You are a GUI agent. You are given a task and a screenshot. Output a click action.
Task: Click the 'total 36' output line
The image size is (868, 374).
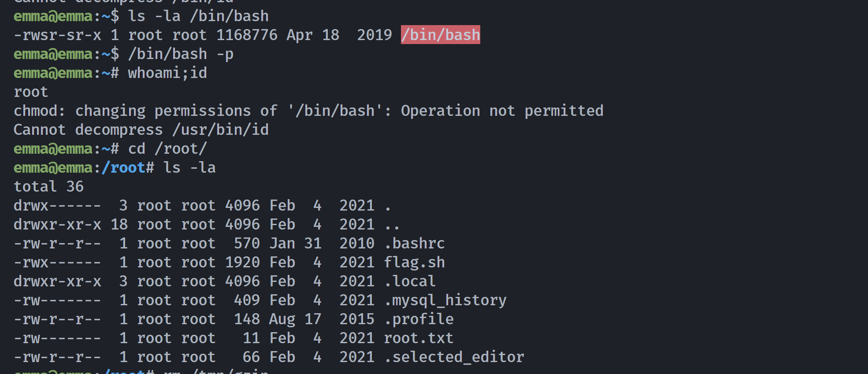[48, 186]
